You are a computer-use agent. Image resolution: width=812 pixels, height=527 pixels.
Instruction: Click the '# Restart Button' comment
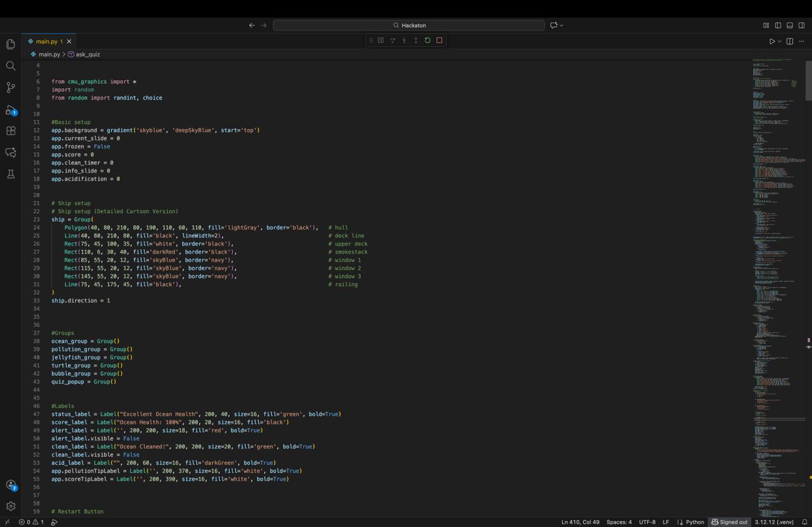(x=77, y=511)
